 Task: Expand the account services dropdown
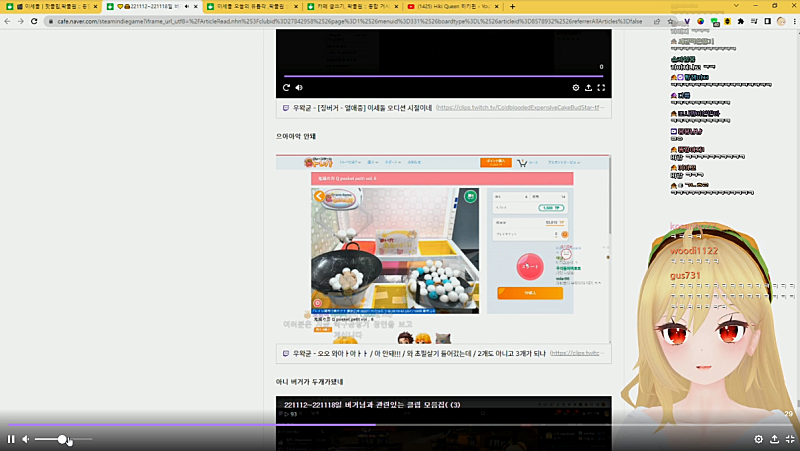[564, 162]
